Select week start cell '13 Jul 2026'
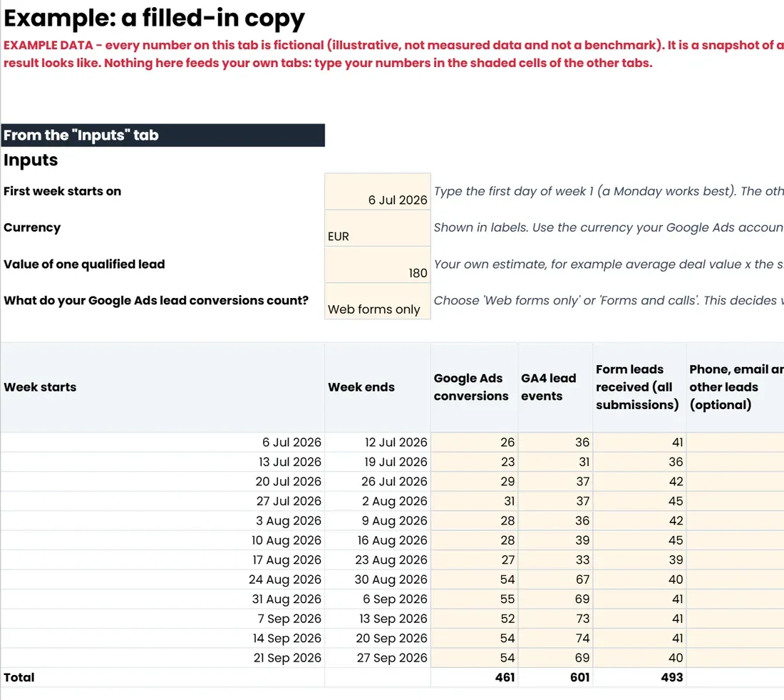 [163, 462]
